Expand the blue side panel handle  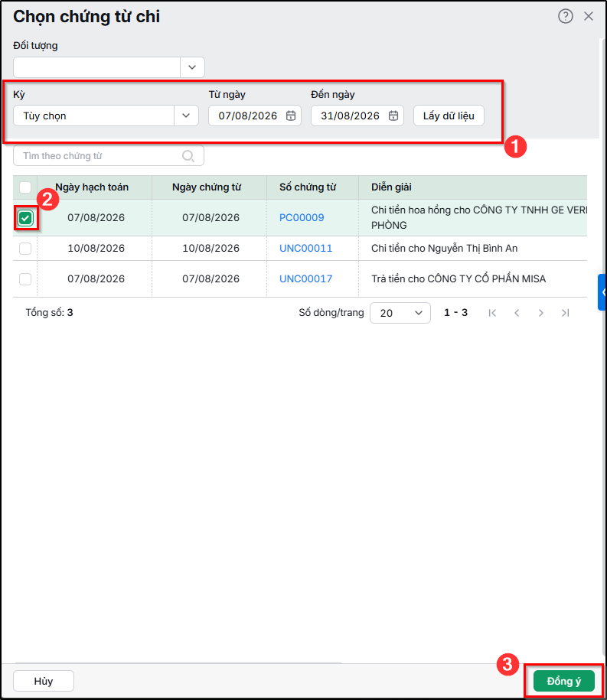tap(602, 292)
